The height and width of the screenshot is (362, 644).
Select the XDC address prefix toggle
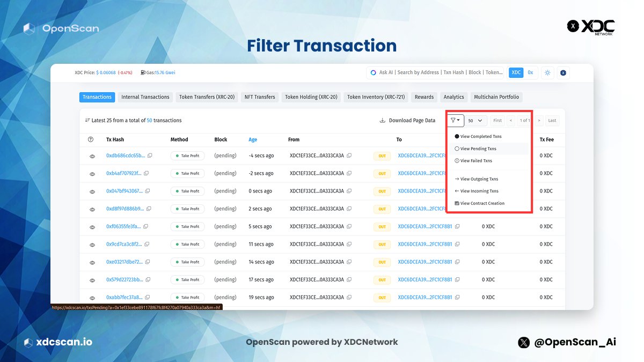516,72
